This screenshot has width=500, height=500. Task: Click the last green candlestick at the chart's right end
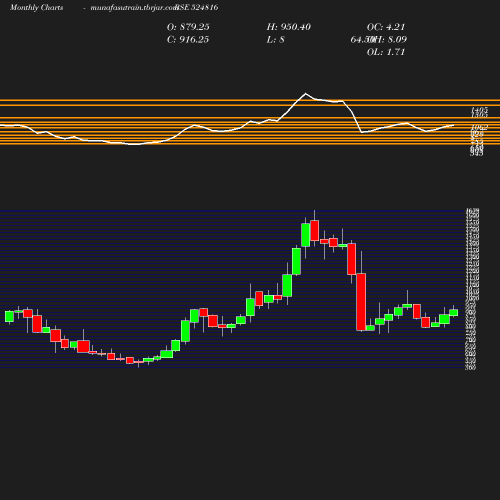453,313
